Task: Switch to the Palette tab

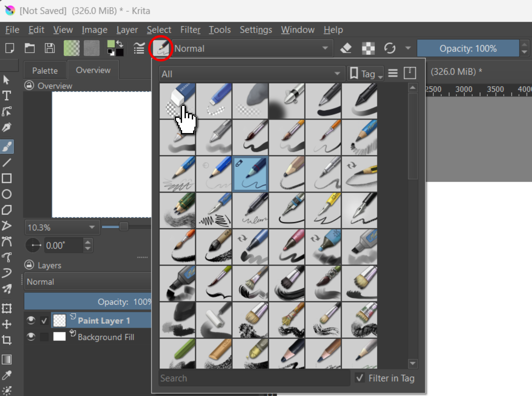Action: pos(45,70)
